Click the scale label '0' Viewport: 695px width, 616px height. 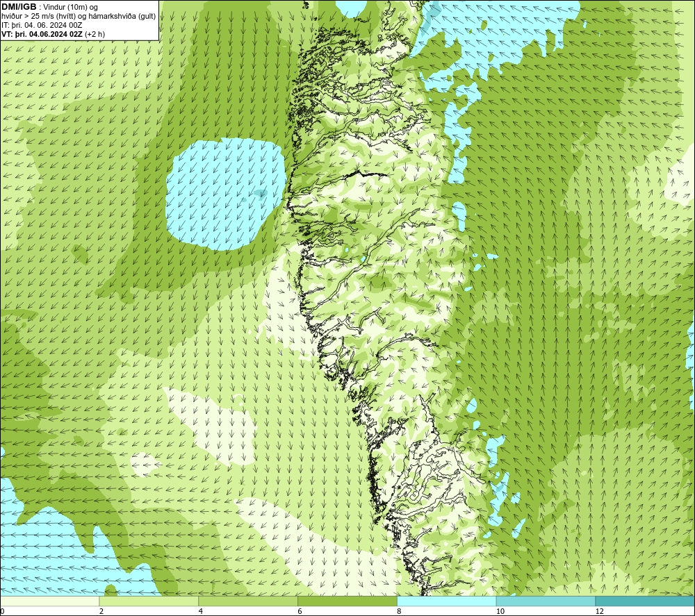click(2, 611)
